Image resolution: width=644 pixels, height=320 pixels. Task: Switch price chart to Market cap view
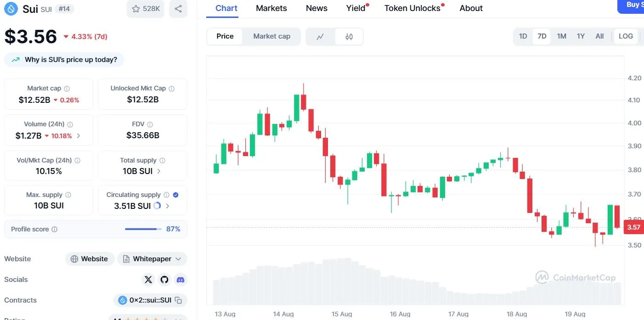point(272,36)
